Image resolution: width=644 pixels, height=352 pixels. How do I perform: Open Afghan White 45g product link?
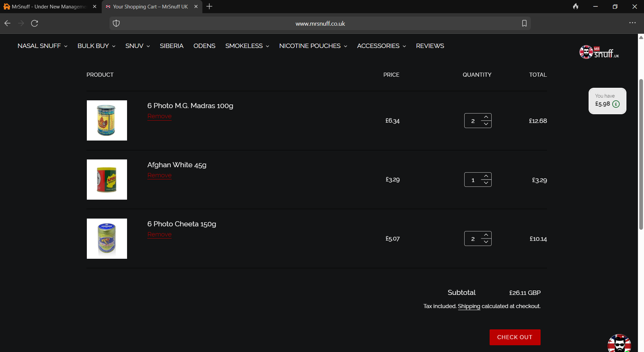coord(177,165)
